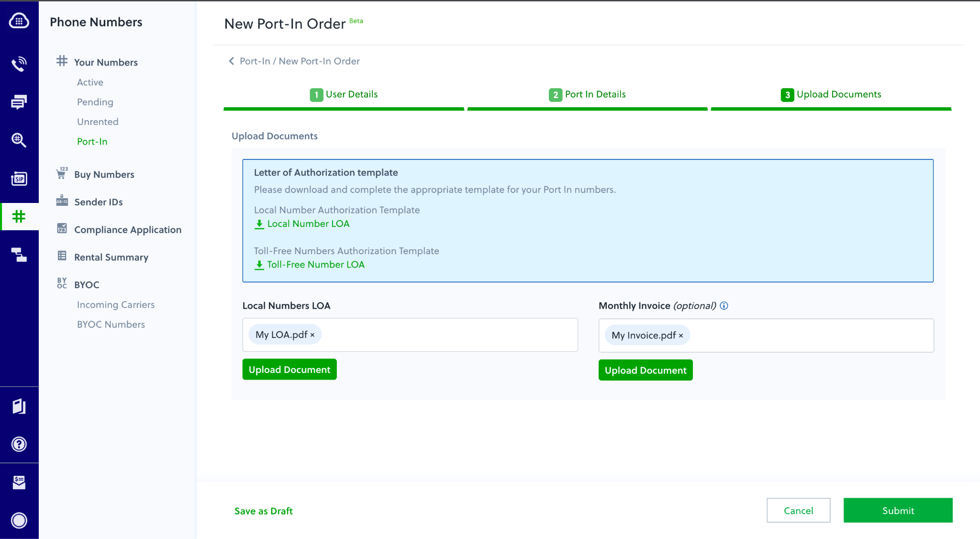
Task: Open Incoming Carriers under BYOC
Action: point(116,305)
